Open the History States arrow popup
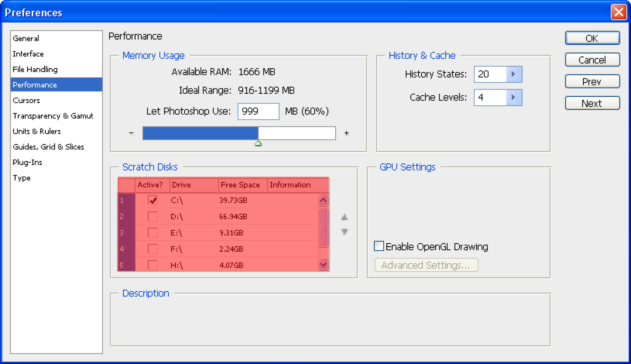 (514, 74)
